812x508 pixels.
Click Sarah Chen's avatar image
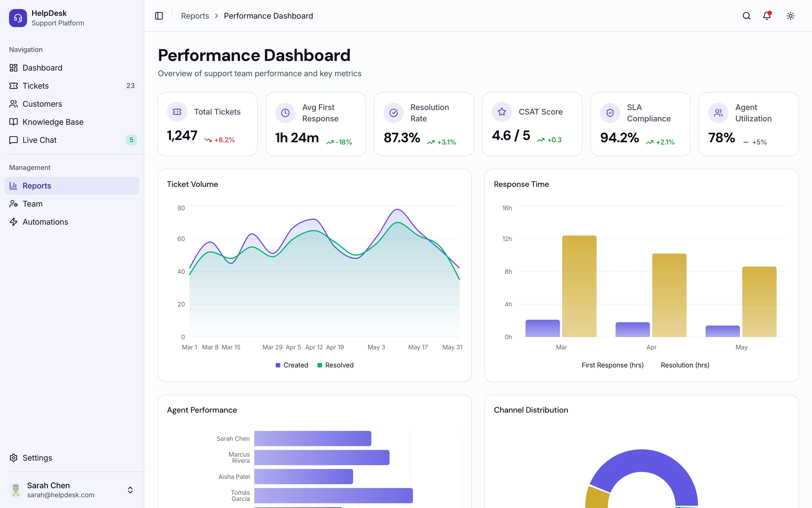click(16, 490)
